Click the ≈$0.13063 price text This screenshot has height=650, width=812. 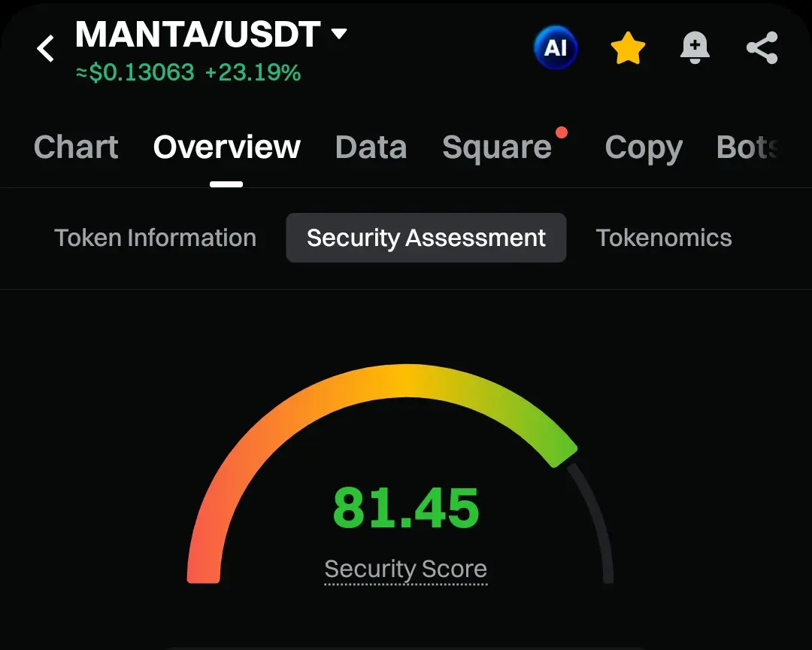coord(135,72)
